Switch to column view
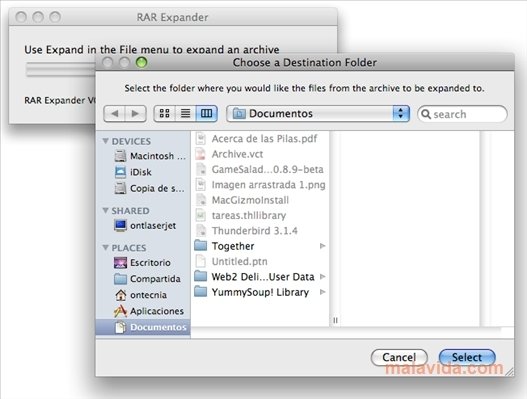Viewport: 527px width, 399px height. (x=206, y=113)
